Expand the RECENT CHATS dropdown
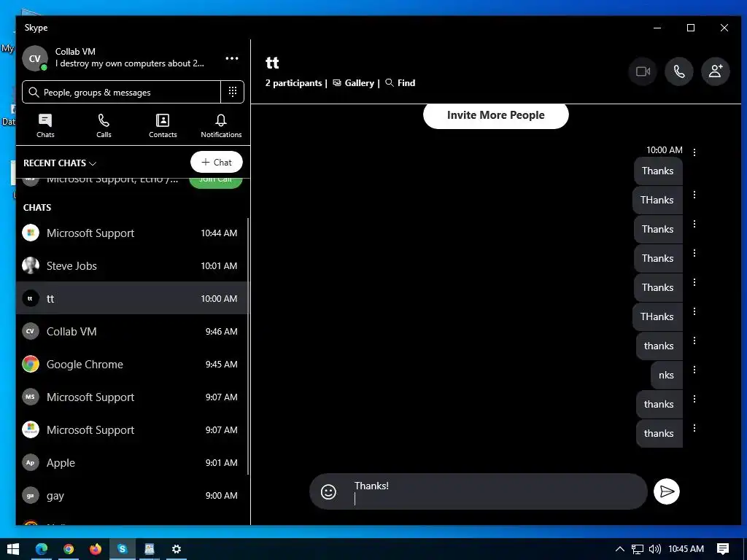This screenshot has width=747, height=560. coord(60,163)
